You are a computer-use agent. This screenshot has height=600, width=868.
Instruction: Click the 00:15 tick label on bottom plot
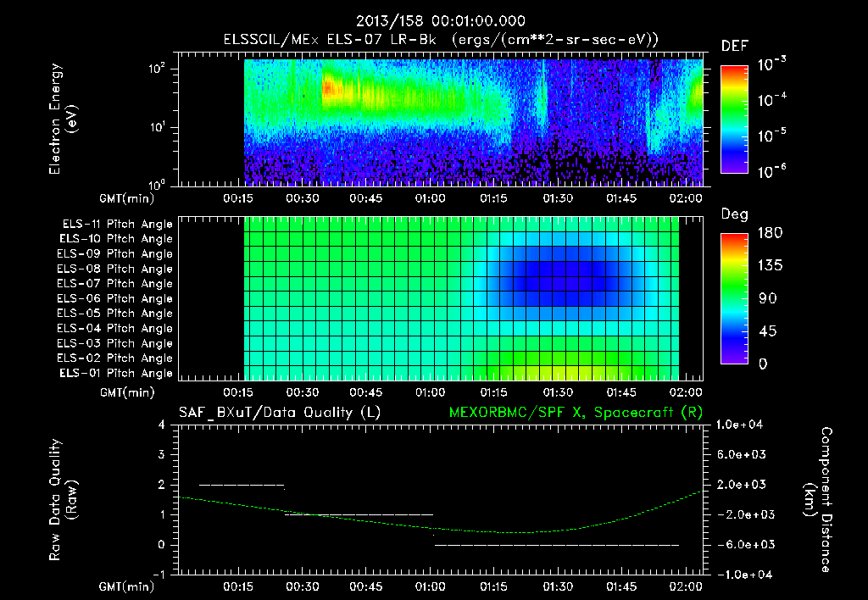pyautogui.click(x=238, y=586)
